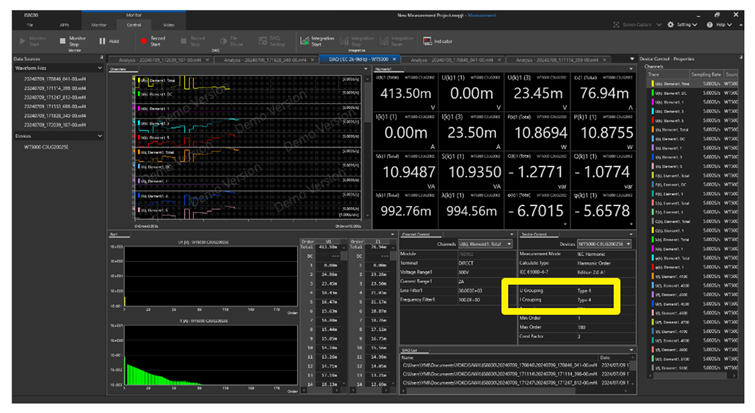Open the Help dropdown menu
This screenshot has width=755, height=413.
(x=730, y=25)
